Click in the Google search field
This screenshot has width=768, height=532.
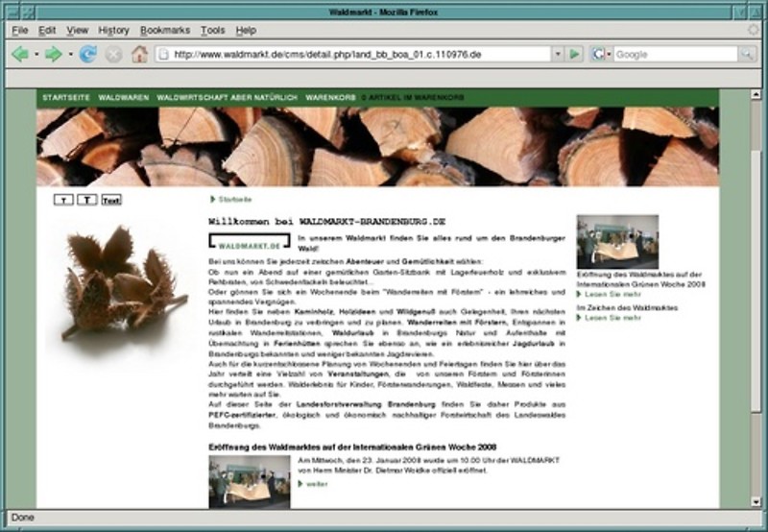[x=675, y=55]
